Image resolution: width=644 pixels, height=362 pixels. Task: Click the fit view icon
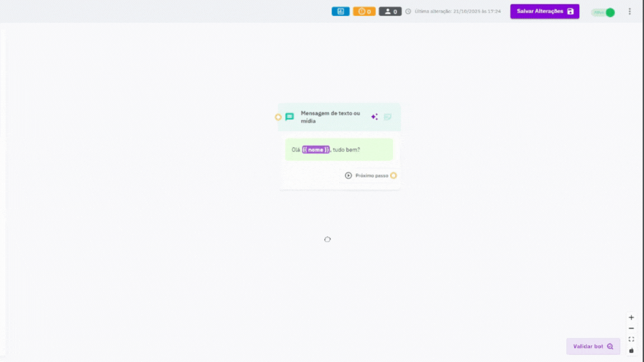click(x=631, y=340)
